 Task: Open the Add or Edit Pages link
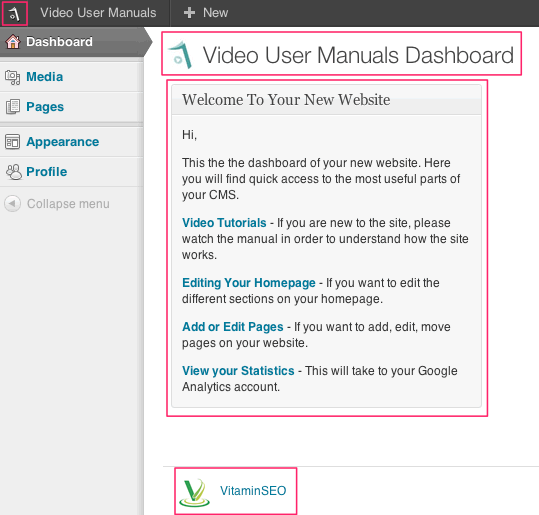[x=233, y=327]
